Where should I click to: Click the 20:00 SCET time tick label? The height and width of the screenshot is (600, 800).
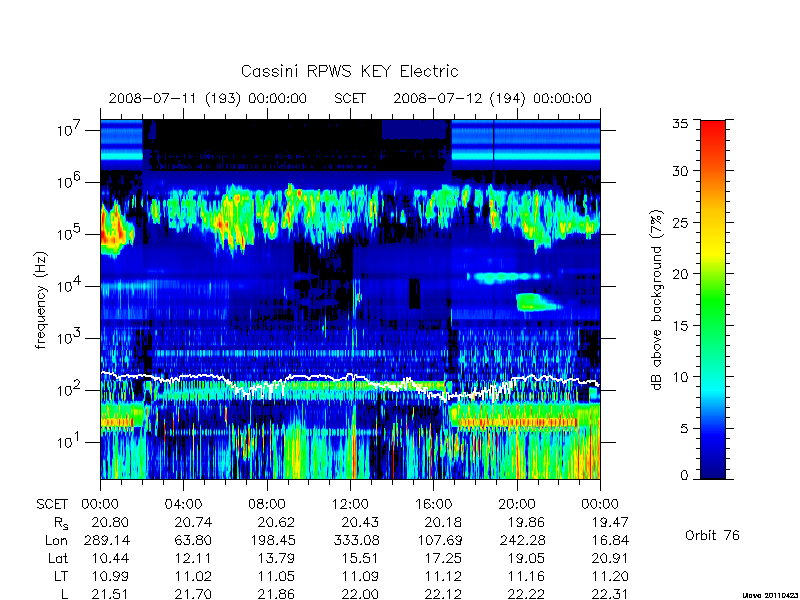tap(517, 504)
